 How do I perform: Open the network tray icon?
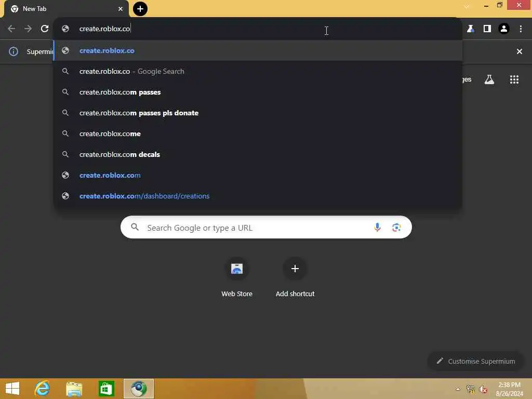click(x=470, y=389)
